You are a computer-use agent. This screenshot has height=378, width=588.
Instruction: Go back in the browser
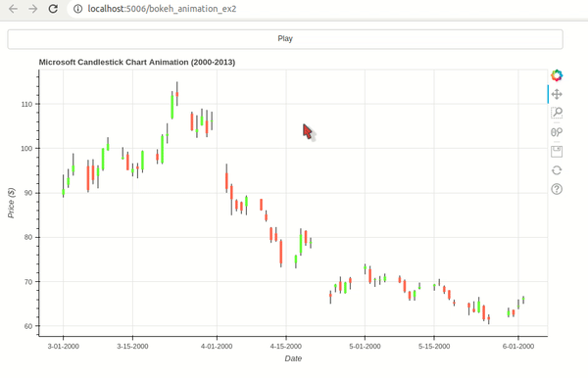13,9
